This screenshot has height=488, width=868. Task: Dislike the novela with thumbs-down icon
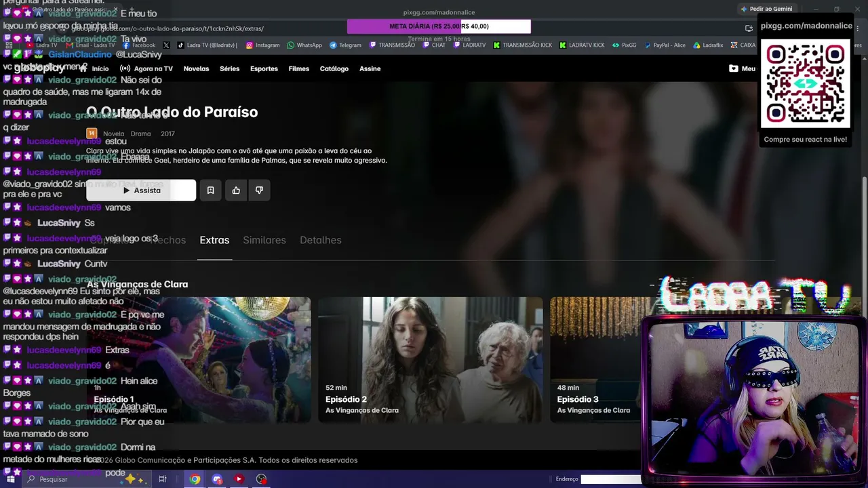coord(259,190)
